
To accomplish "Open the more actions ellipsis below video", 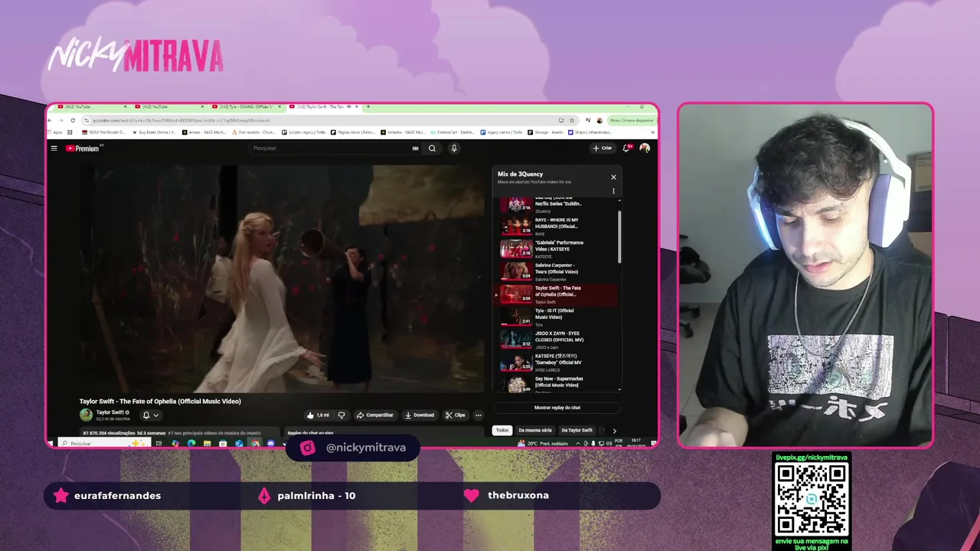I will tap(479, 415).
